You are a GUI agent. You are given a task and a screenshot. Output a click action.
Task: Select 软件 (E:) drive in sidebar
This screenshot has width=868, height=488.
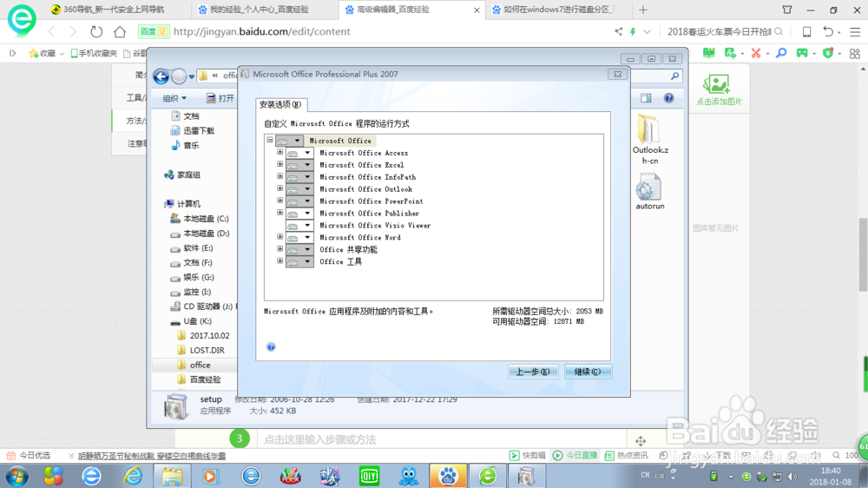[192, 248]
